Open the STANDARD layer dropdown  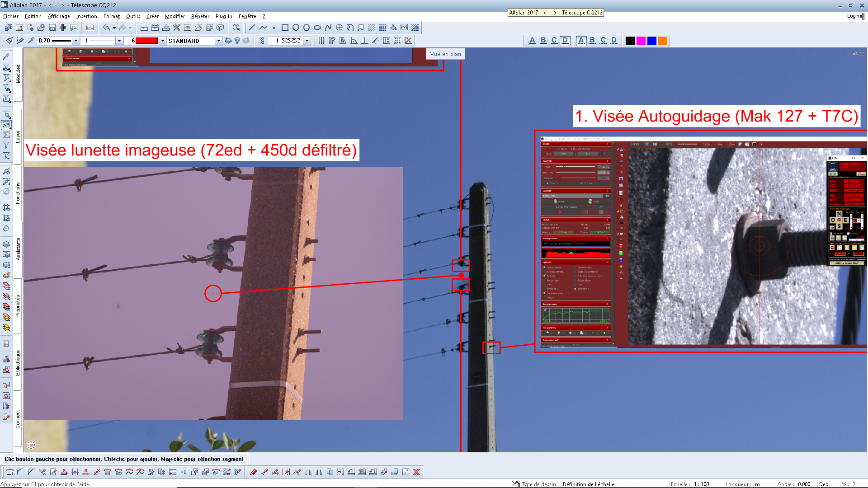tap(218, 41)
